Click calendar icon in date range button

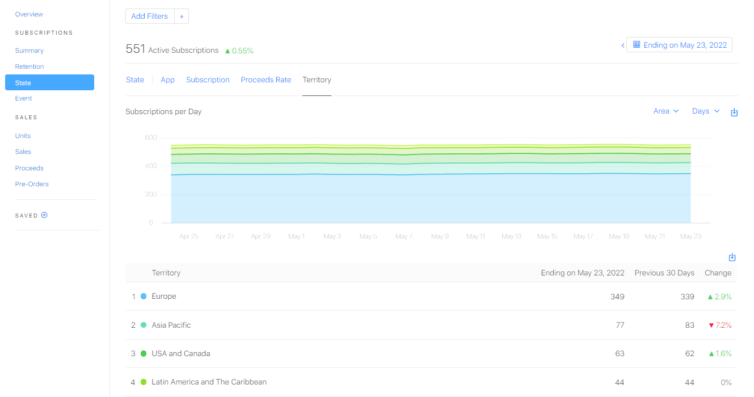(x=636, y=45)
